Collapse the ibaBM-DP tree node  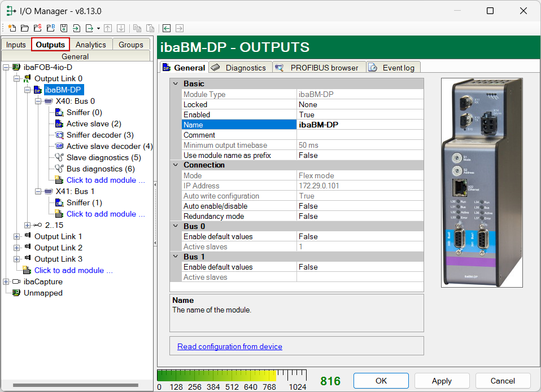pos(27,90)
